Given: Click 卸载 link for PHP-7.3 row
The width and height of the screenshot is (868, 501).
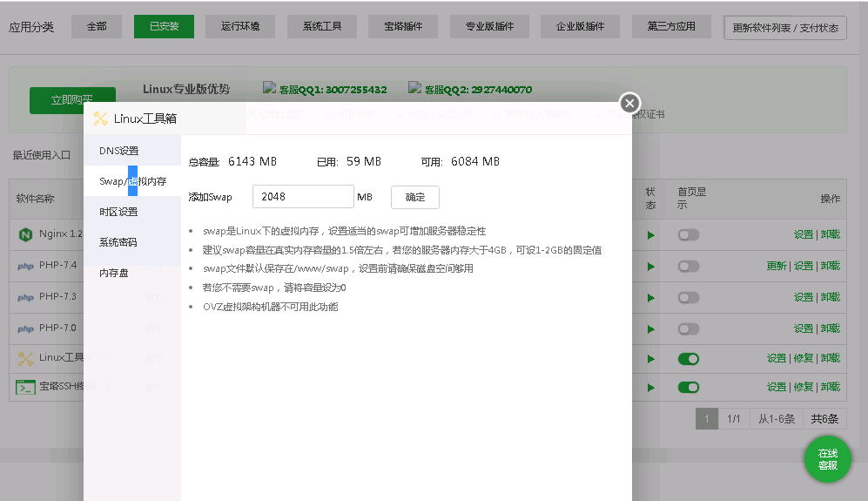Looking at the screenshot, I should click(x=831, y=298).
